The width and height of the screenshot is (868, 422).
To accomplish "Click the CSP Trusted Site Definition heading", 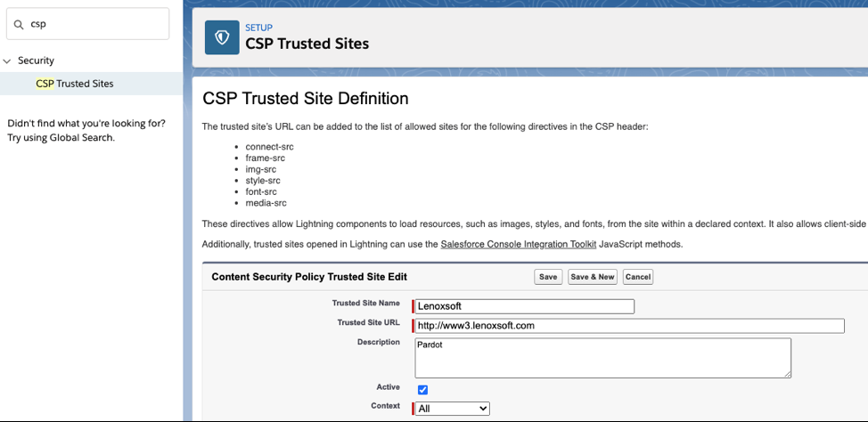I will (306, 99).
